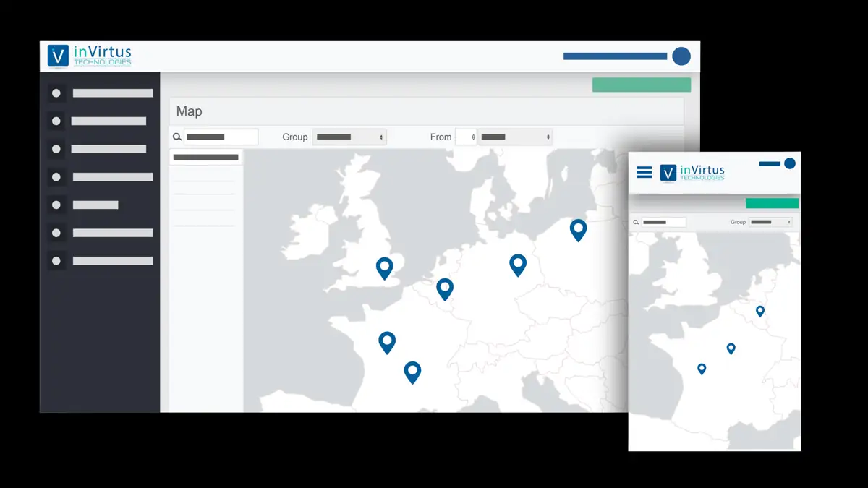The width and height of the screenshot is (868, 488).
Task: Select the map pin over Belgium in desktop map
Action: click(x=445, y=289)
